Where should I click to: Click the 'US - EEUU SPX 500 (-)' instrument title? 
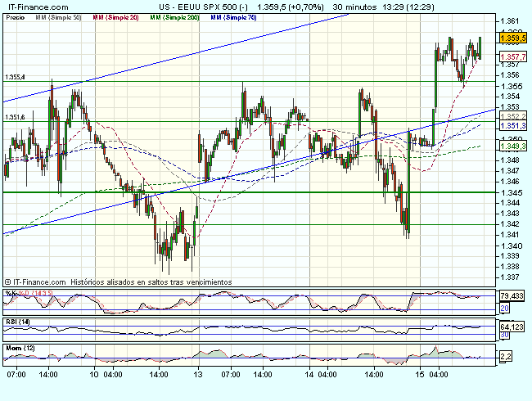pyautogui.click(x=203, y=7)
